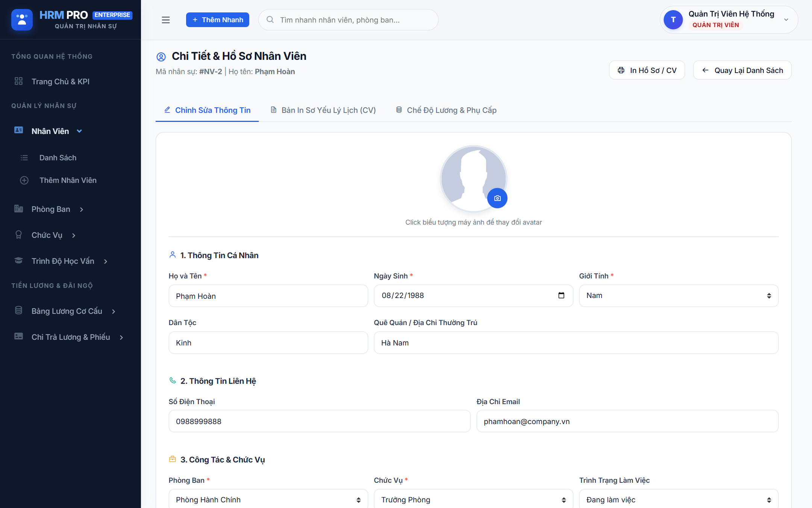Open Danh Sách in the sidebar
The height and width of the screenshot is (508, 812).
pos(58,158)
